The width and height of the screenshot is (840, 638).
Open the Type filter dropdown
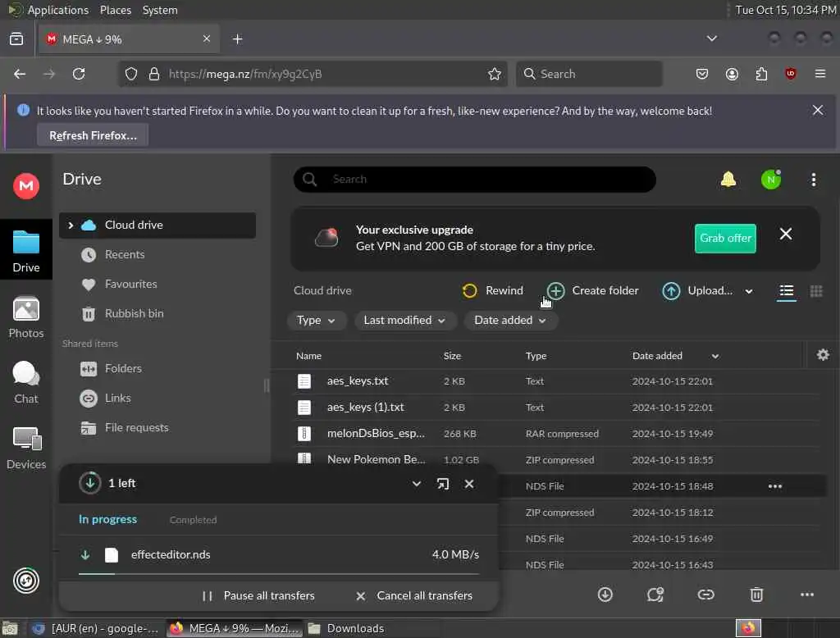[316, 321]
